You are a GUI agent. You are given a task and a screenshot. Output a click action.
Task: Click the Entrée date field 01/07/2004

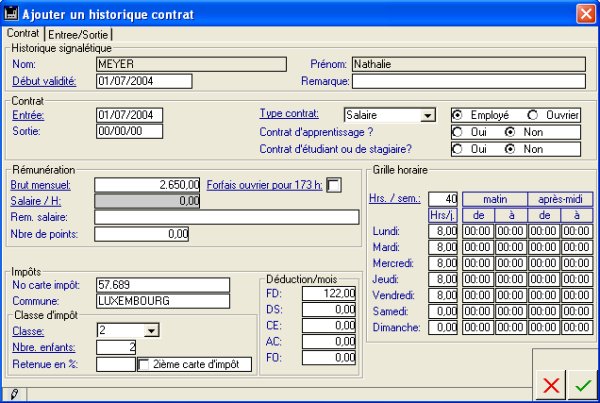[129, 115]
